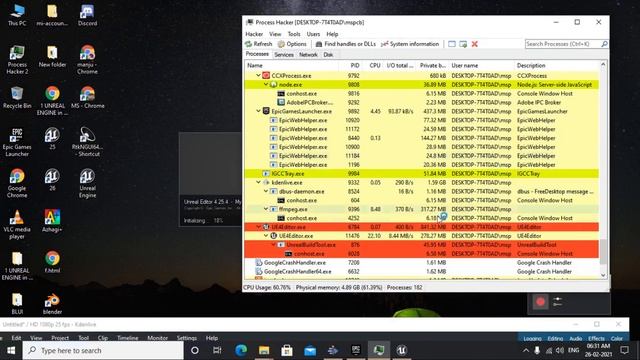Select GoogleCrashHandler64.exe process row
640x360 pixels.
pos(421,271)
